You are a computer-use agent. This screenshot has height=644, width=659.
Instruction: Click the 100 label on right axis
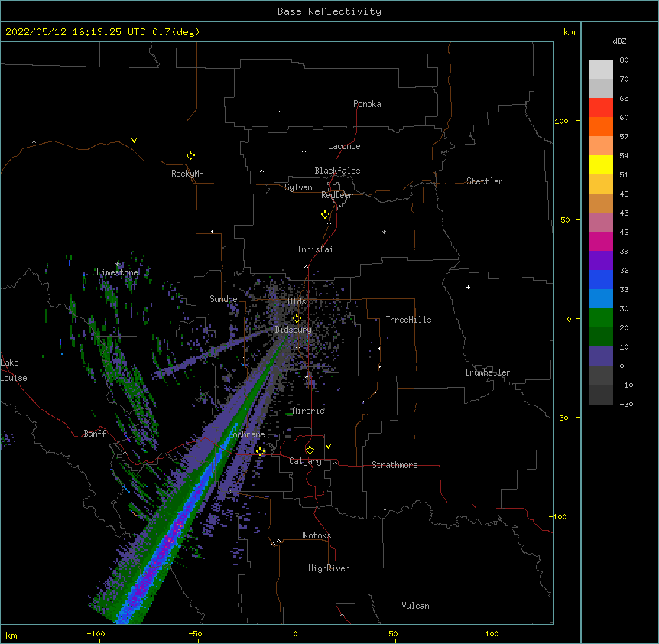tap(561, 121)
